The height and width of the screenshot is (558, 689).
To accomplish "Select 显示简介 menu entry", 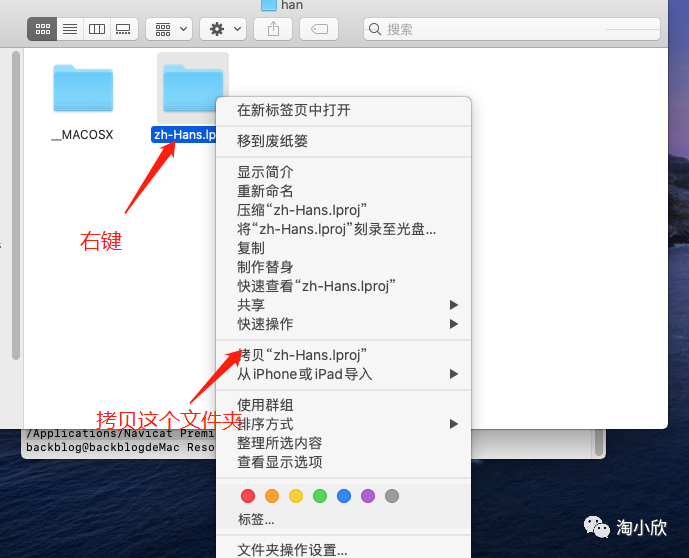I will [344, 172].
